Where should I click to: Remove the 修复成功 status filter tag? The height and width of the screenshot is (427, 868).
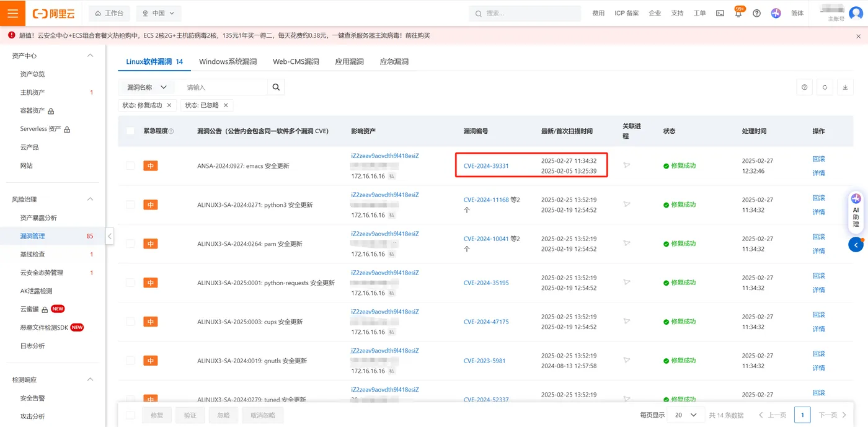[x=169, y=105]
